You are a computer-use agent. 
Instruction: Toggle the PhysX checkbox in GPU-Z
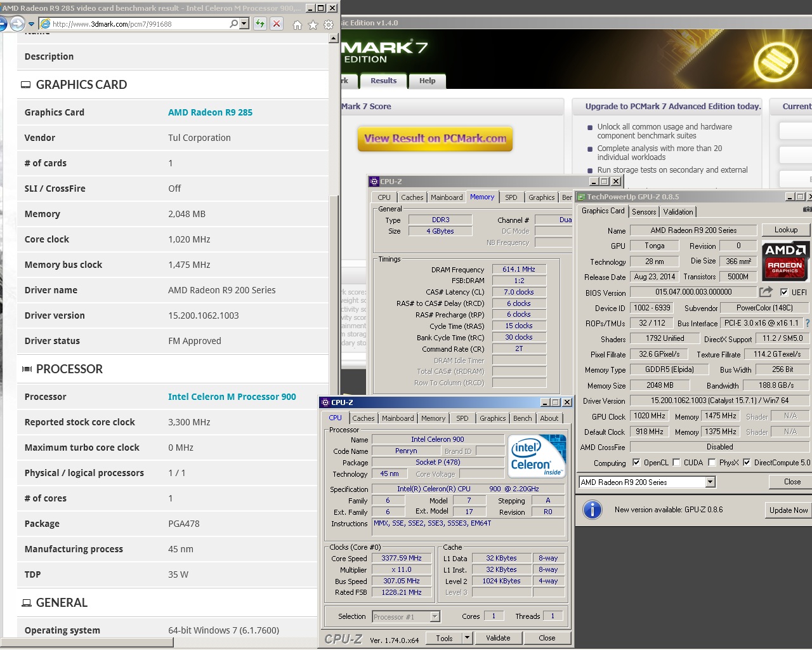tap(712, 462)
